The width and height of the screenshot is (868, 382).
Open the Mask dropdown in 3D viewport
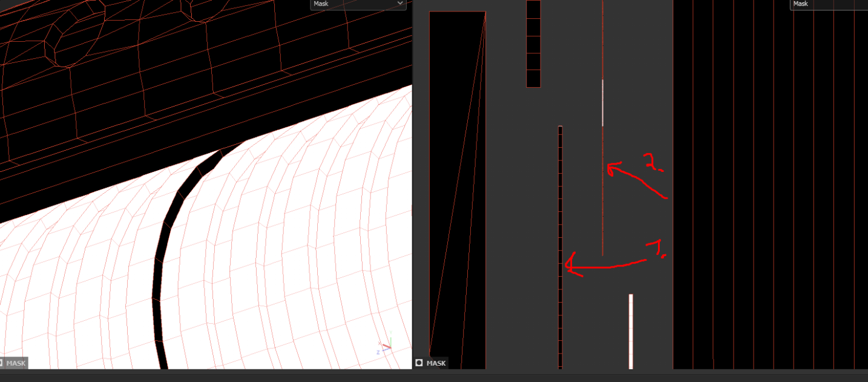click(x=358, y=4)
